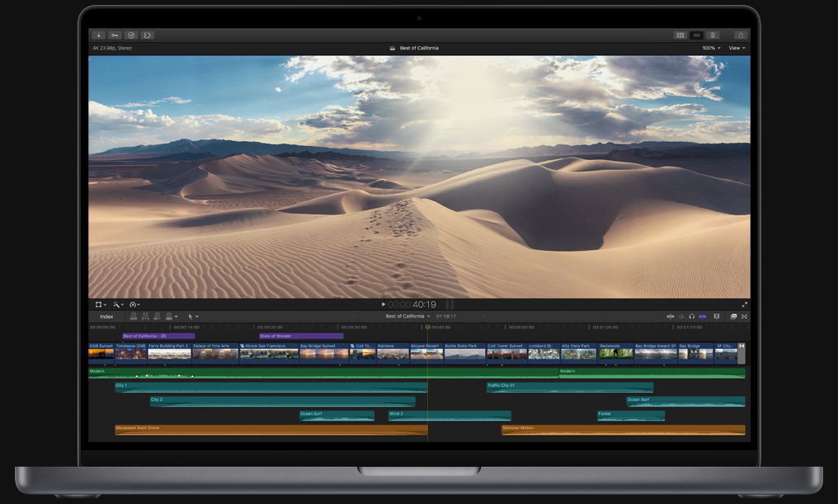Open the edit options chevron after Overwrite
Screen dimensions: 838x504
(x=177, y=317)
